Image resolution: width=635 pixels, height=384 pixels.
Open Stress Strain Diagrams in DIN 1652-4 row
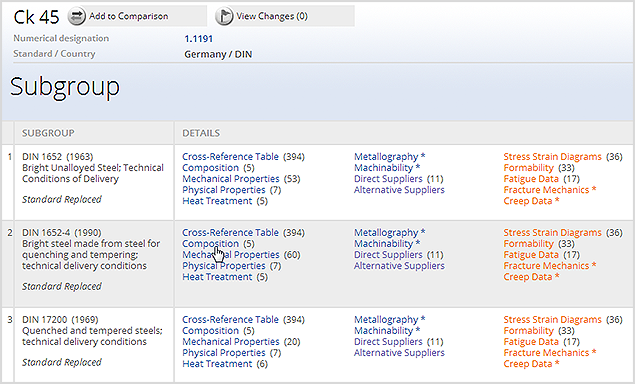pyautogui.click(x=552, y=233)
